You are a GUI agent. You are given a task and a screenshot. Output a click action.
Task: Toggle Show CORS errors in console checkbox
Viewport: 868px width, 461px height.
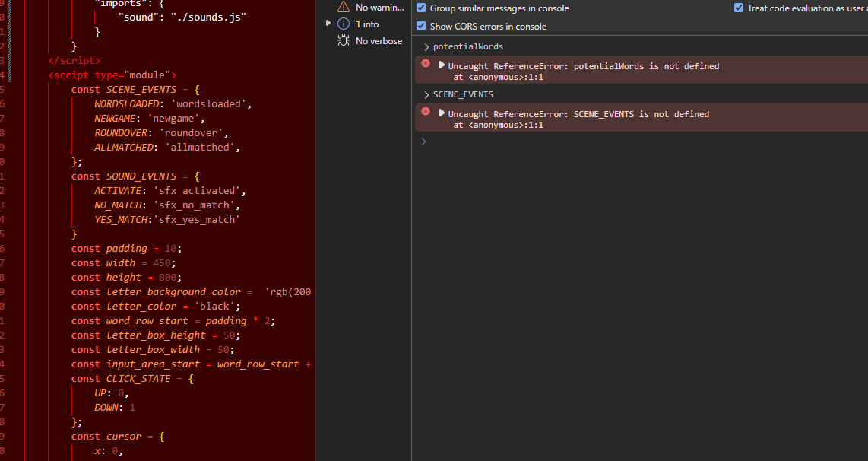tap(421, 26)
